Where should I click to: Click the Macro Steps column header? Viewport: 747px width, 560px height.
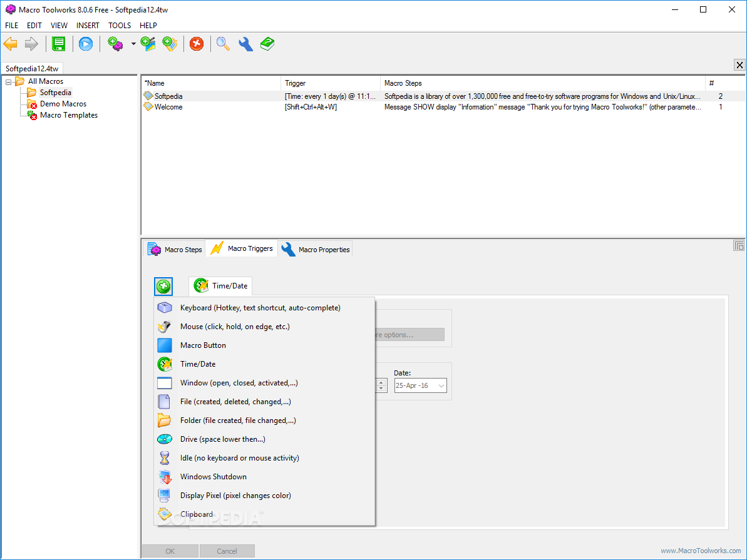point(543,83)
